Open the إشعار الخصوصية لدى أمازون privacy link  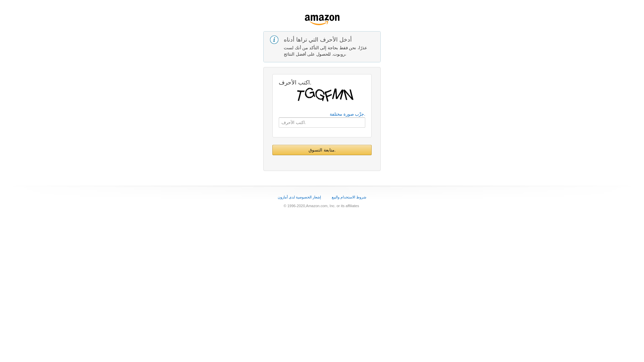click(299, 197)
